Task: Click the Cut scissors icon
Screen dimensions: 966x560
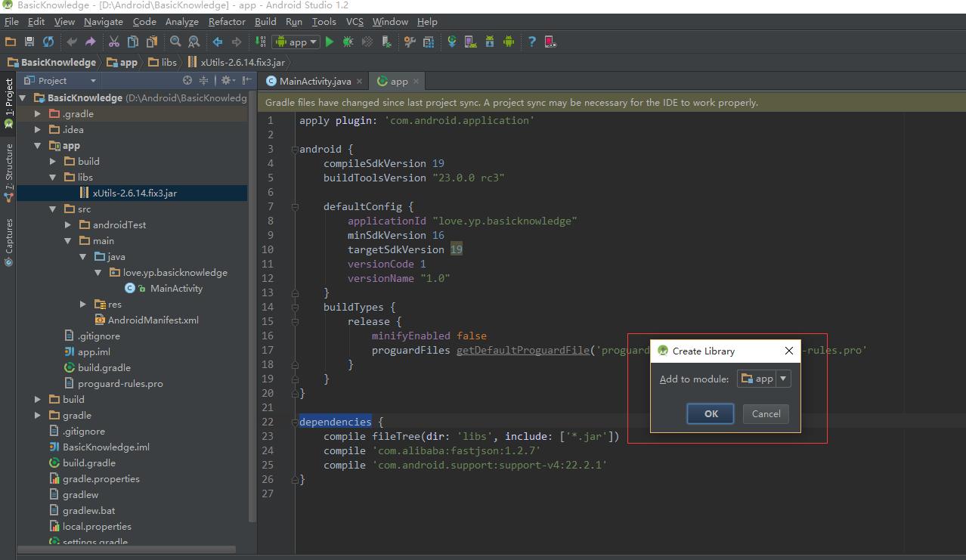Action: pos(114,42)
